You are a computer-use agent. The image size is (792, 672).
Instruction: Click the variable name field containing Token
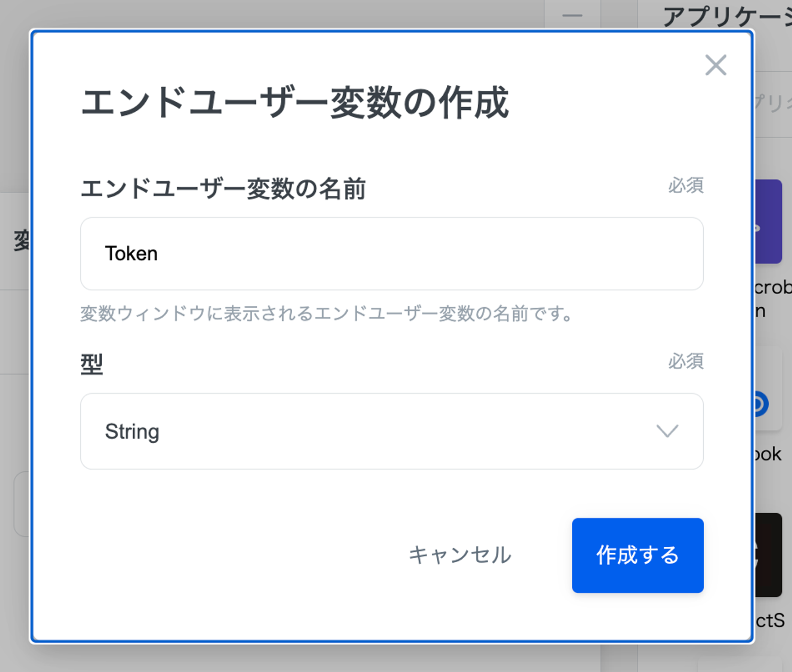[x=391, y=253]
